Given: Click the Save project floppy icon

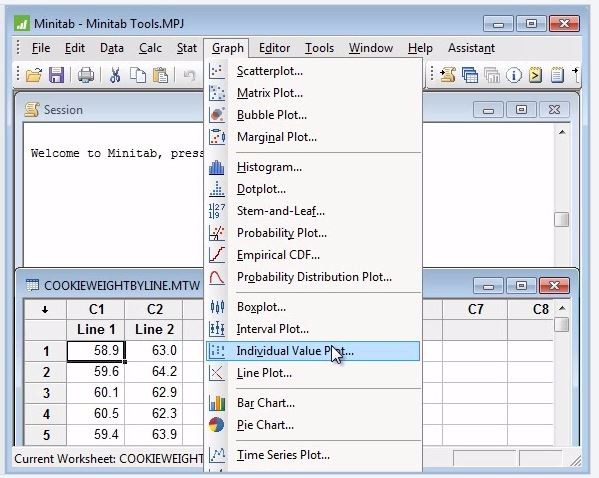Looking at the screenshot, I should pyautogui.click(x=57, y=75).
